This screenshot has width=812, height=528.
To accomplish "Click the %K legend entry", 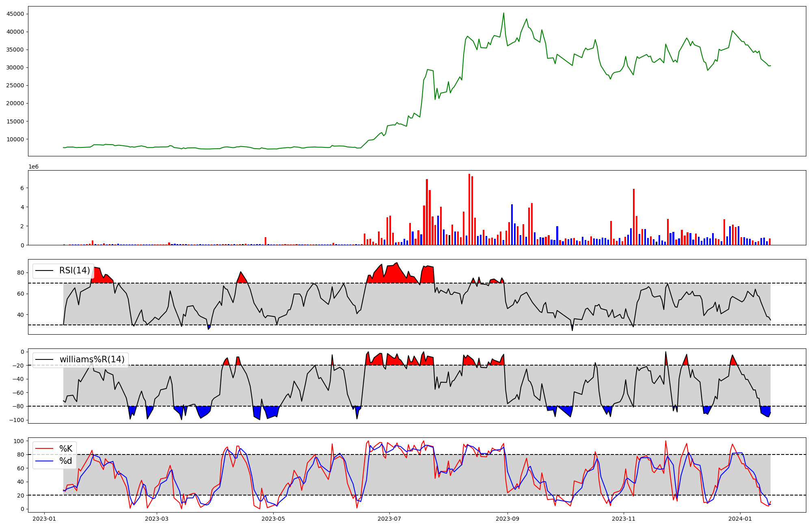I will 66,449.
